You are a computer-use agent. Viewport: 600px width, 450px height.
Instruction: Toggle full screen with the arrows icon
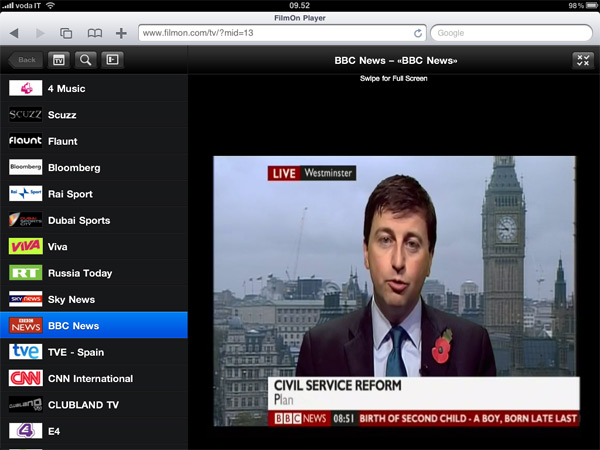[583, 61]
